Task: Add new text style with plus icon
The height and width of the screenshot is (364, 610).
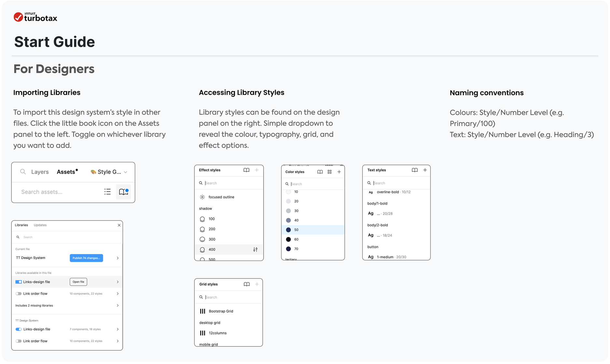Action: click(x=425, y=170)
